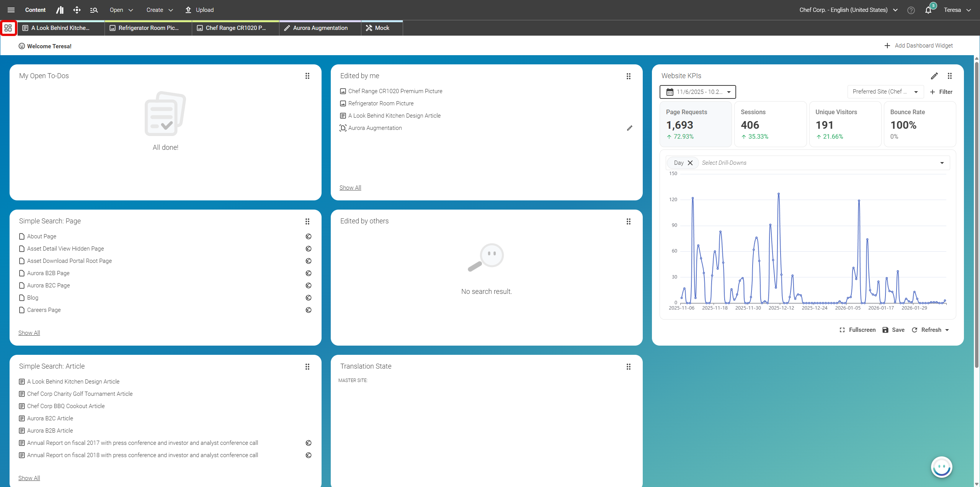Image resolution: width=980 pixels, height=487 pixels.
Task: Switch to the Refrigerator Room Pic tab
Action: 147,28
